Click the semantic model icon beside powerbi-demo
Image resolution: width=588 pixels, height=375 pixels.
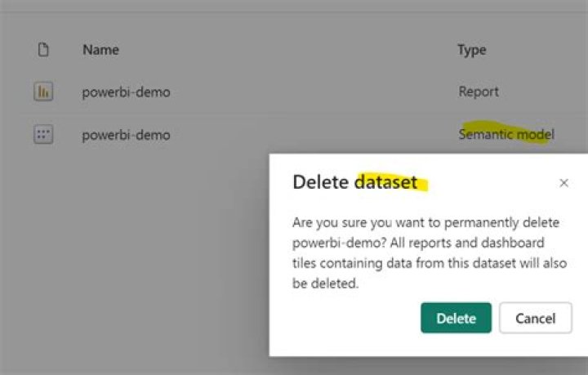pos(43,135)
